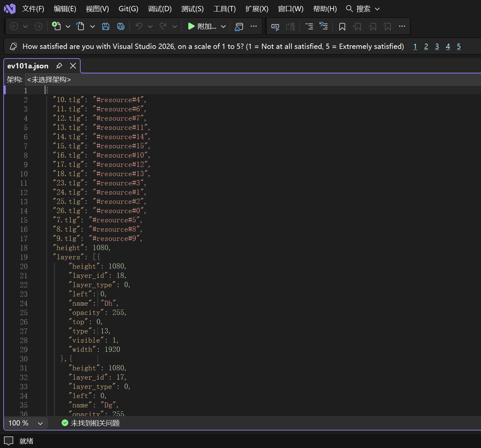Image resolution: width=481 pixels, height=448 pixels.
Task: Save ev101a.json with the single floppy icon
Action: [106, 26]
